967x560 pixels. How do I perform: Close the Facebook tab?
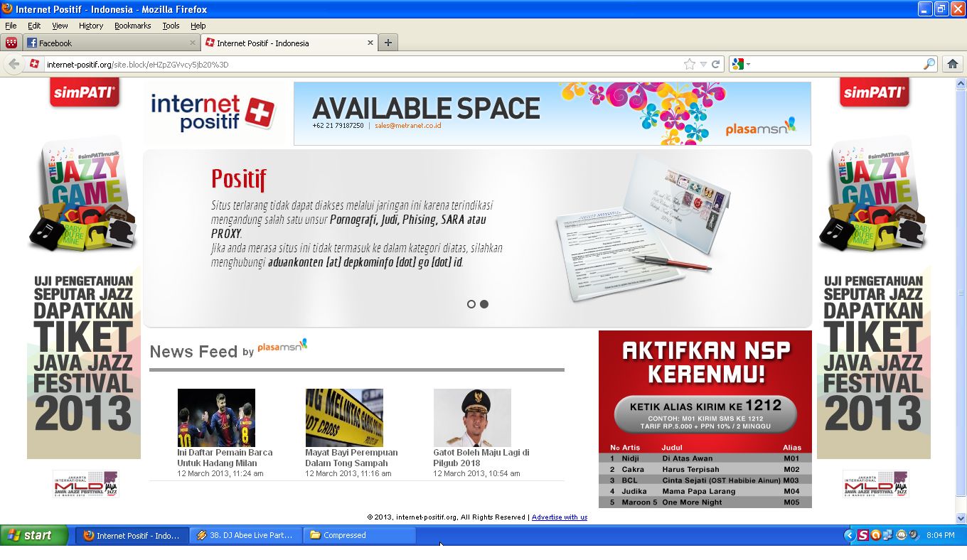click(x=193, y=43)
